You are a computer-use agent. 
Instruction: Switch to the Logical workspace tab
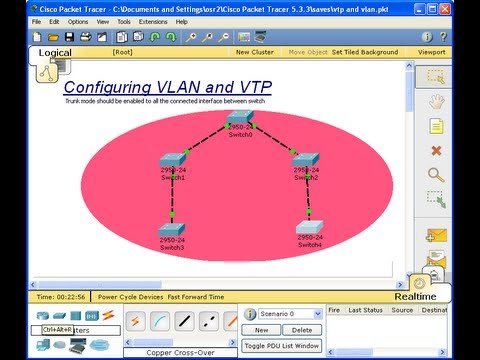tap(55, 53)
